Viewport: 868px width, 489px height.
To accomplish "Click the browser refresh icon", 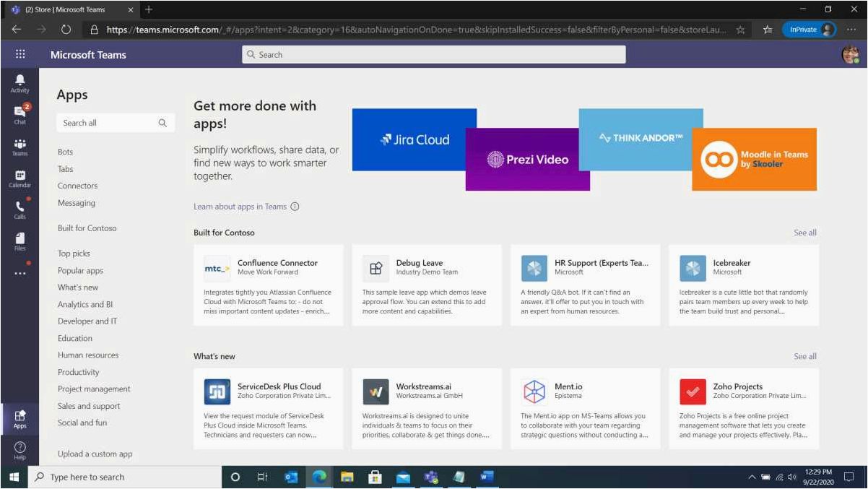I will [66, 30].
